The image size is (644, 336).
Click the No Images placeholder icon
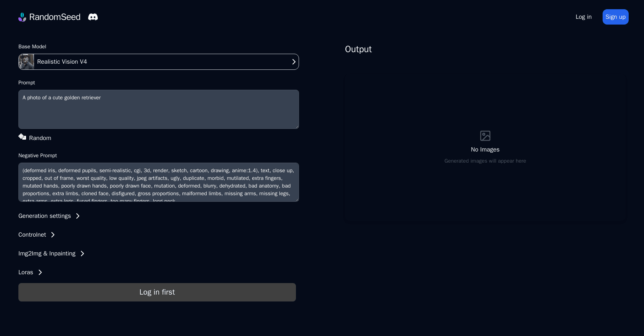click(485, 136)
